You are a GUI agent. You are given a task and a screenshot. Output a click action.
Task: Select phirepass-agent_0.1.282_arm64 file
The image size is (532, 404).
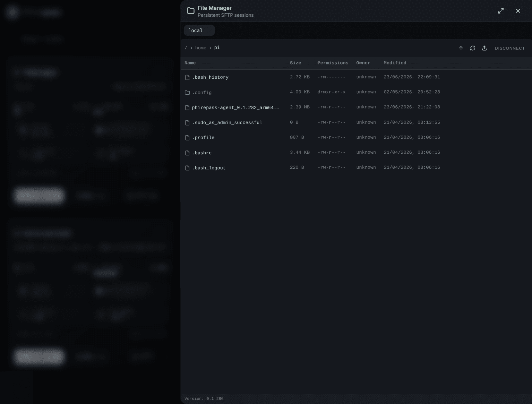(x=236, y=107)
